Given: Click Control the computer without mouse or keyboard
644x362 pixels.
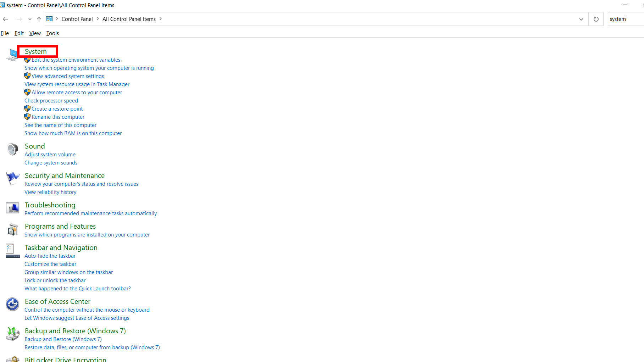Looking at the screenshot, I should [87, 310].
